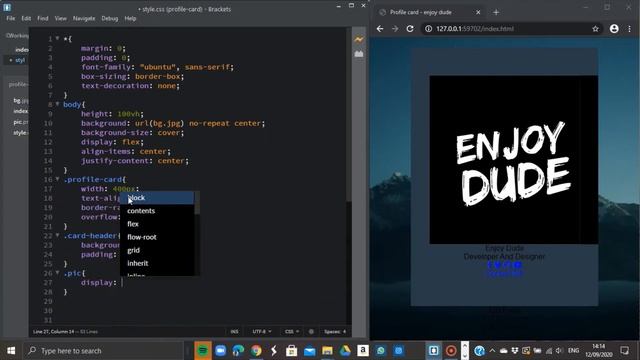
Task: Open the Navigate menu
Action: (84, 18)
